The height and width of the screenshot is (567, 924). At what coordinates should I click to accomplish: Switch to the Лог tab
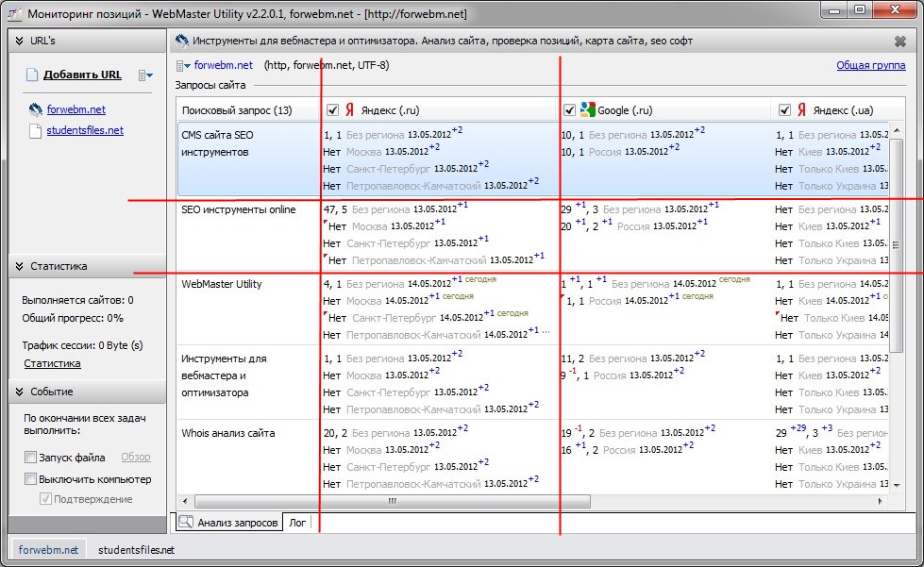pos(297,522)
